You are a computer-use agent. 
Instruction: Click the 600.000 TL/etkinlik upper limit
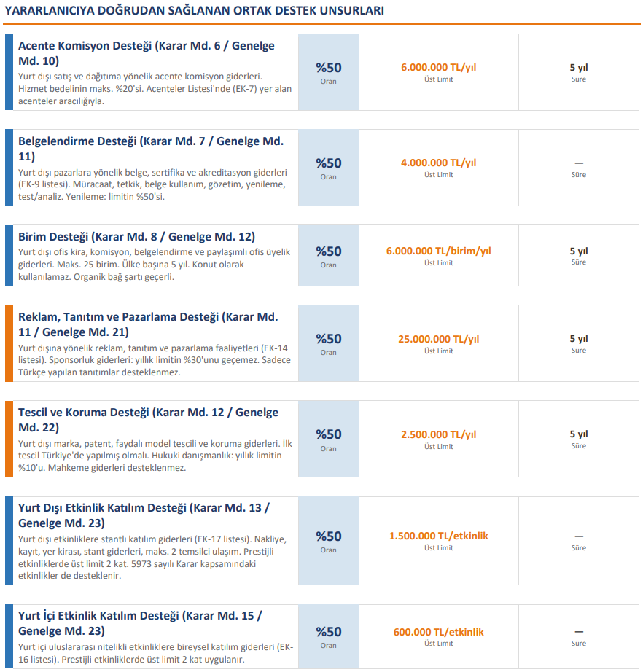click(438, 632)
